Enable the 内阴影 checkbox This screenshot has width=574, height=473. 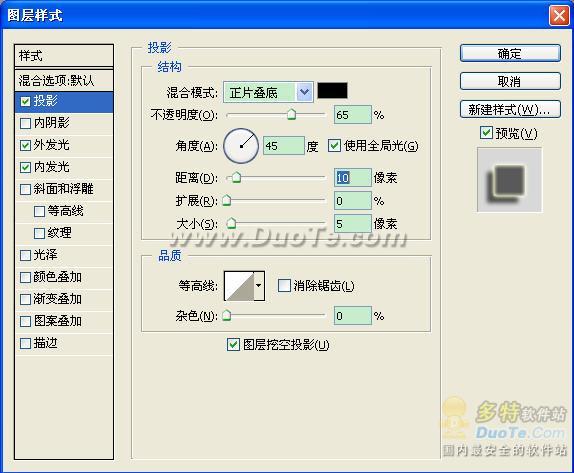point(25,123)
